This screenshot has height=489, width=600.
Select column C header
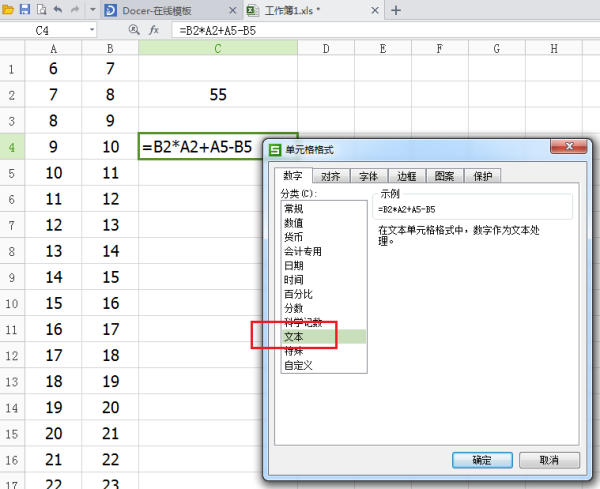tap(218, 48)
